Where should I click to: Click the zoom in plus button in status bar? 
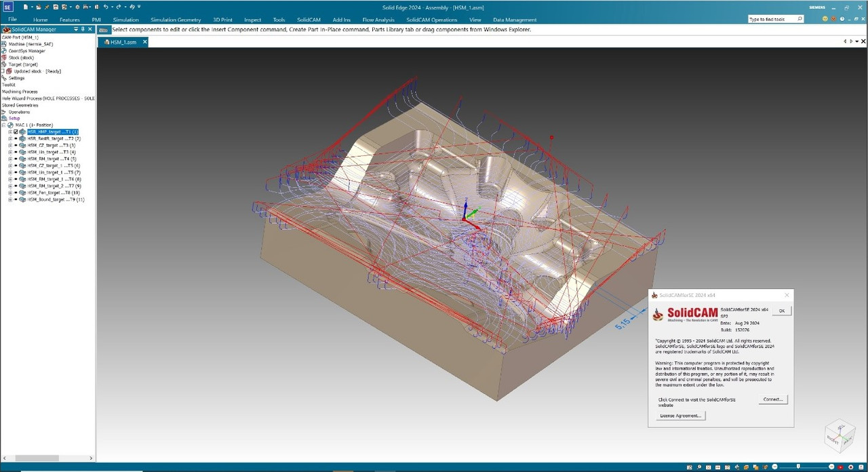(831, 467)
